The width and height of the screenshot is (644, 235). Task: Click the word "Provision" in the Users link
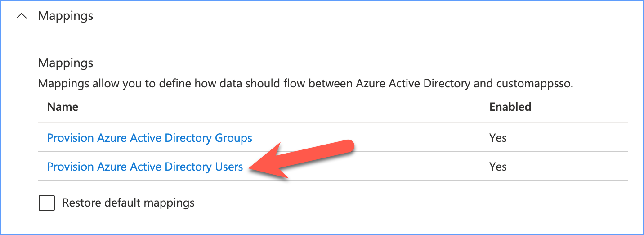[71, 167]
